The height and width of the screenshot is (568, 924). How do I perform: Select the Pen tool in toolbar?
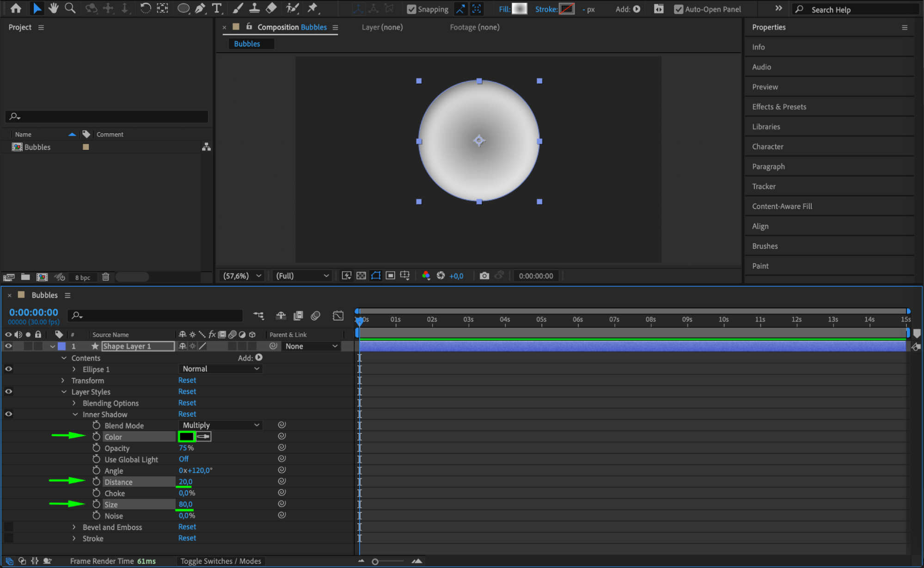[200, 8]
